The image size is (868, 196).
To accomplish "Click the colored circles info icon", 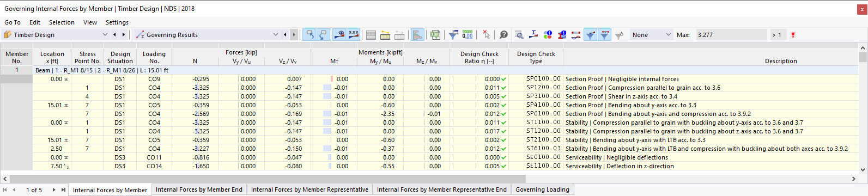I will tap(548, 35).
